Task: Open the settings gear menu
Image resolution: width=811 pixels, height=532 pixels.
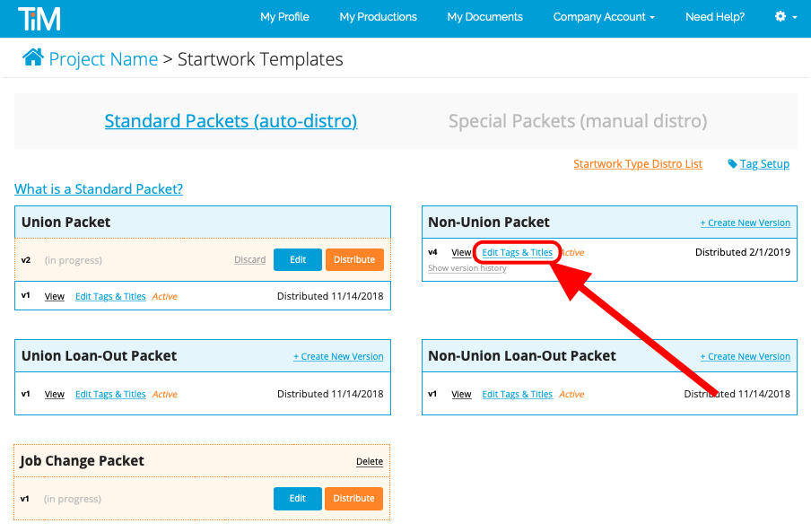Action: [786, 16]
